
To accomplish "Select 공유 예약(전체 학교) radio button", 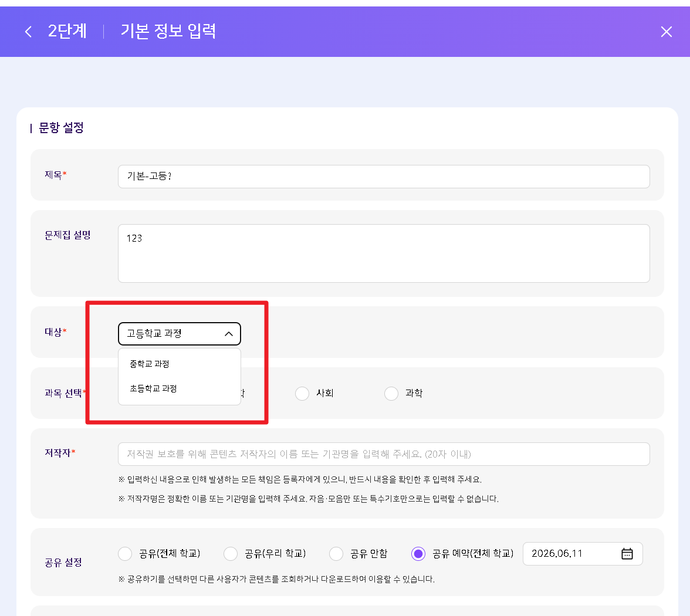I will click(418, 554).
